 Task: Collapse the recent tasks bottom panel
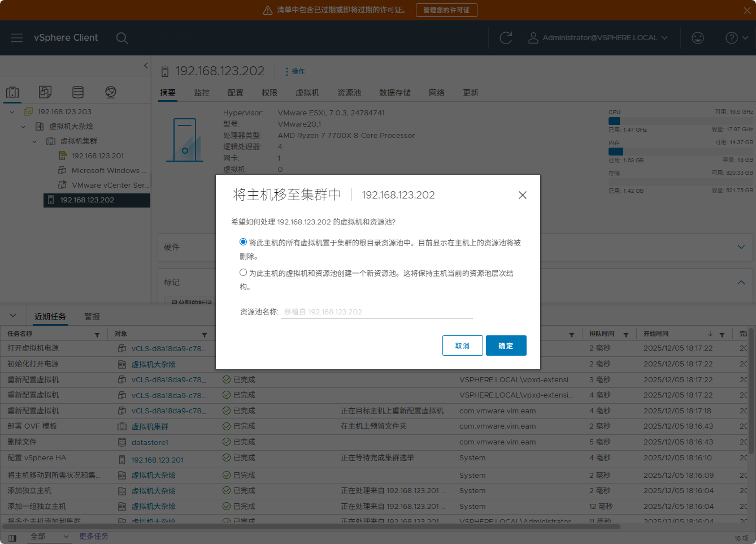(13, 316)
